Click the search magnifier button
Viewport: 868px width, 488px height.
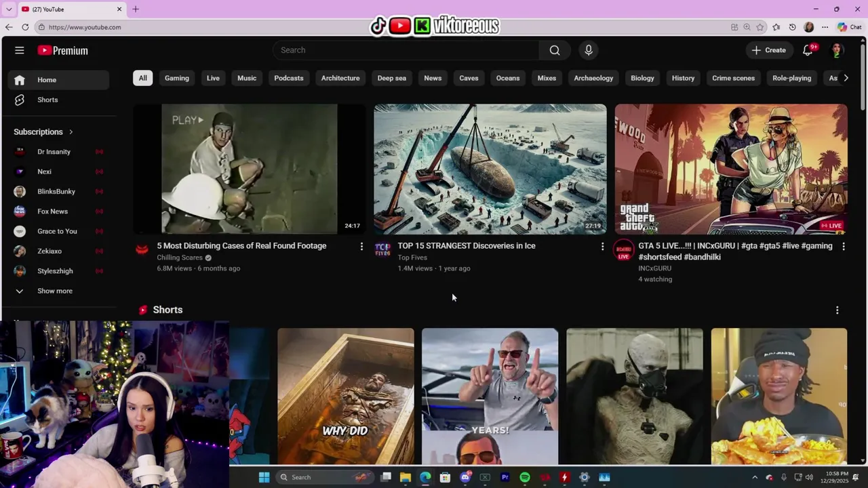555,50
